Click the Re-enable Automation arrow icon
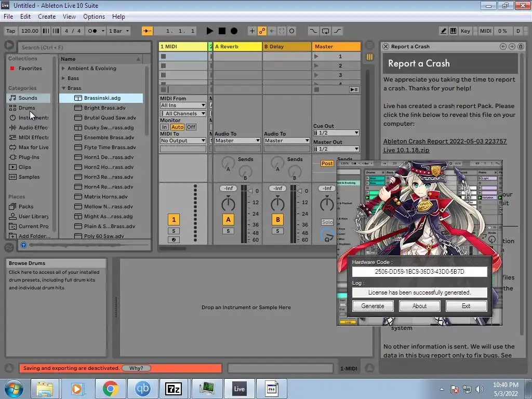The width and height of the screenshot is (532, 399). pyautogui.click(x=272, y=31)
